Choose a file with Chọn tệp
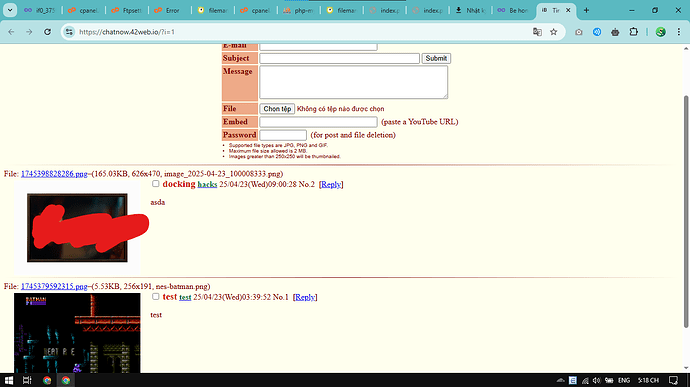Viewport: 690px width, 387px height. pyautogui.click(x=277, y=109)
